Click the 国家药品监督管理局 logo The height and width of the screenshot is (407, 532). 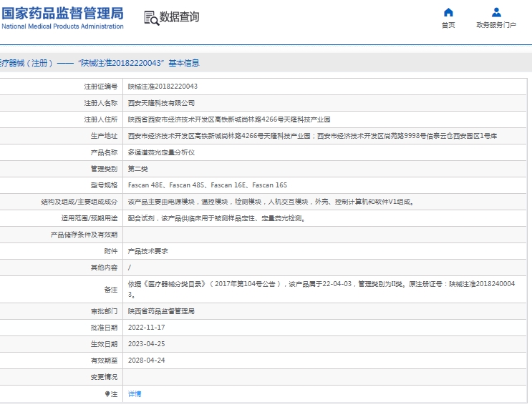62,19
